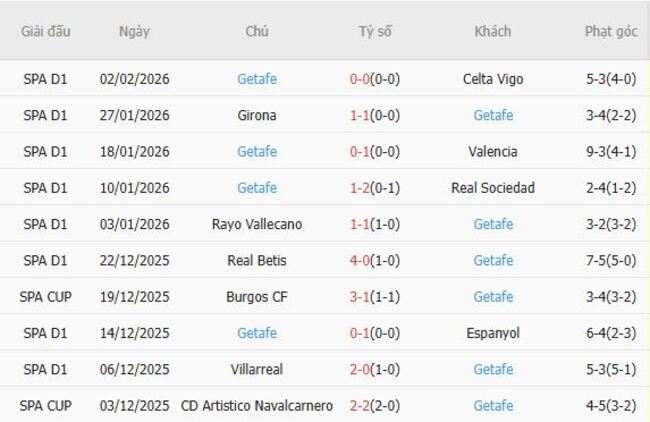Click the "Phạt góc" column header
This screenshot has height=422, width=650.
[611, 31]
